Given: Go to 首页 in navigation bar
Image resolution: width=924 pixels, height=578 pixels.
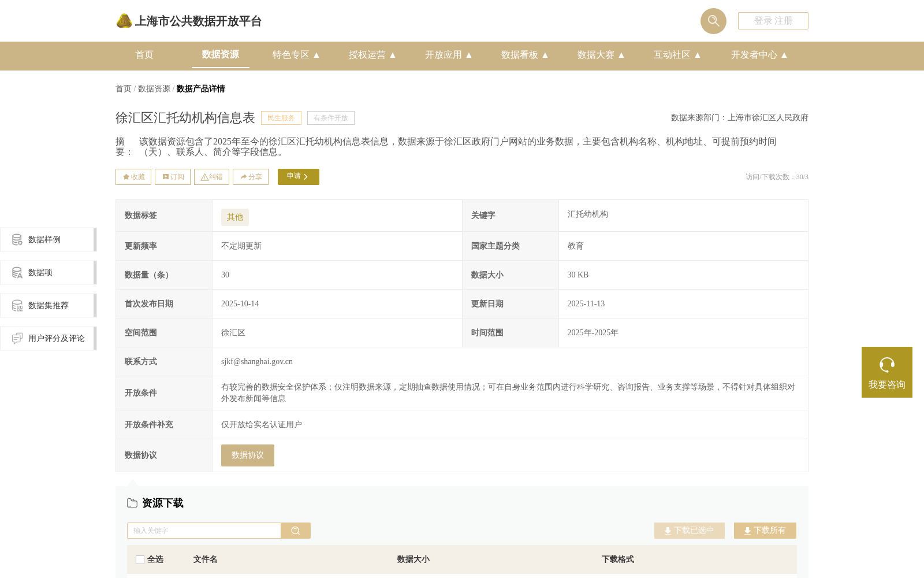Looking at the screenshot, I should point(144,55).
